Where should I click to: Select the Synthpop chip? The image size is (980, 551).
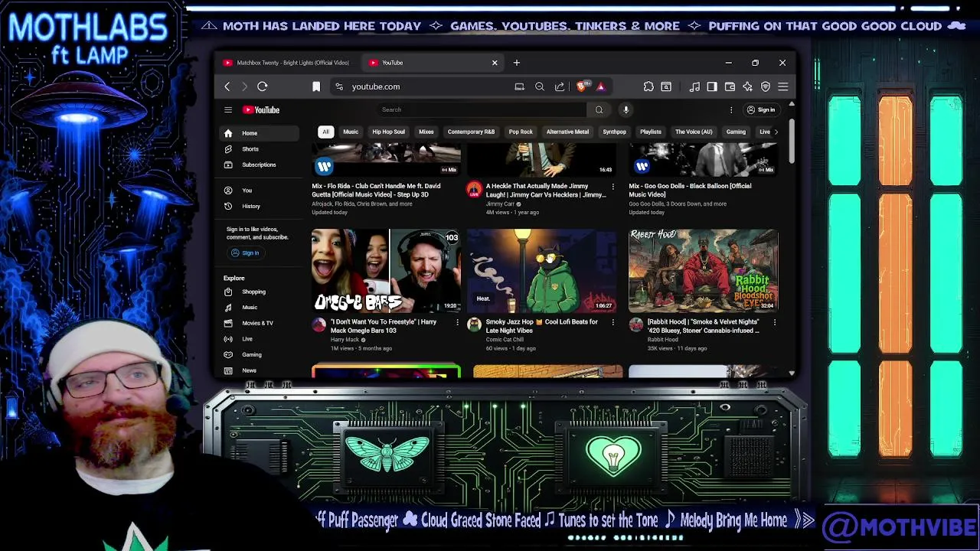coord(614,132)
